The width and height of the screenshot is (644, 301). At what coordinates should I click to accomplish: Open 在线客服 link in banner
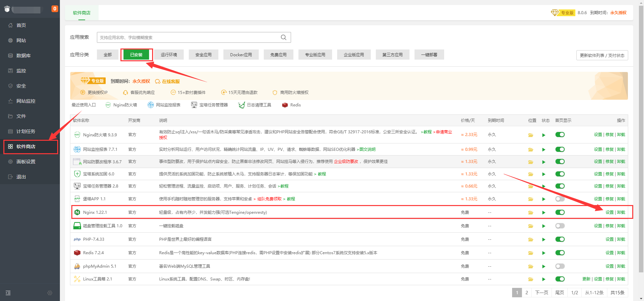click(168, 81)
